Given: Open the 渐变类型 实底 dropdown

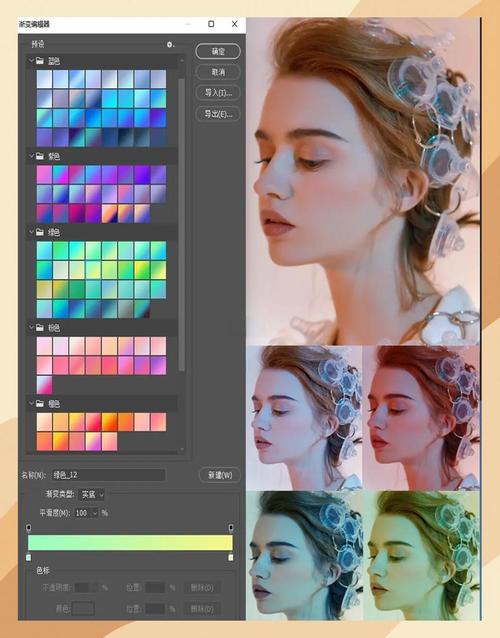Looking at the screenshot, I should 91,494.
